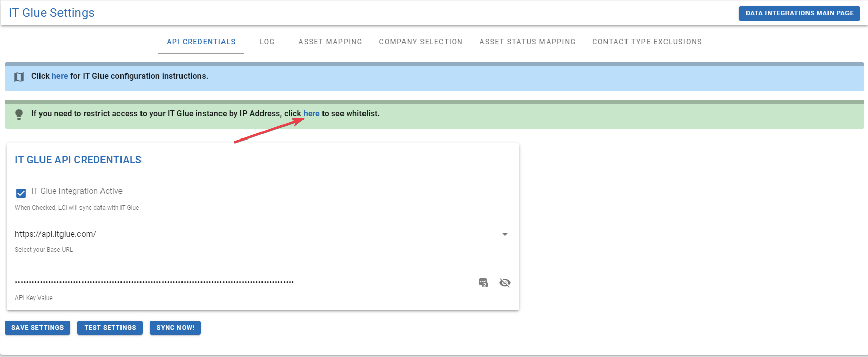Go to the Asset Mapping tab
Screen dimensions: 868x357
coord(330,42)
